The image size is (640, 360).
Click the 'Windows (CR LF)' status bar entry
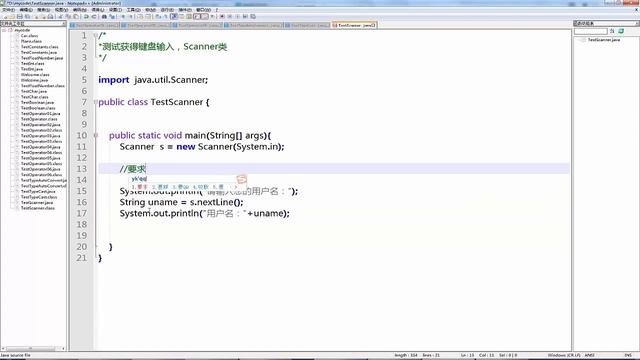(x=564, y=356)
